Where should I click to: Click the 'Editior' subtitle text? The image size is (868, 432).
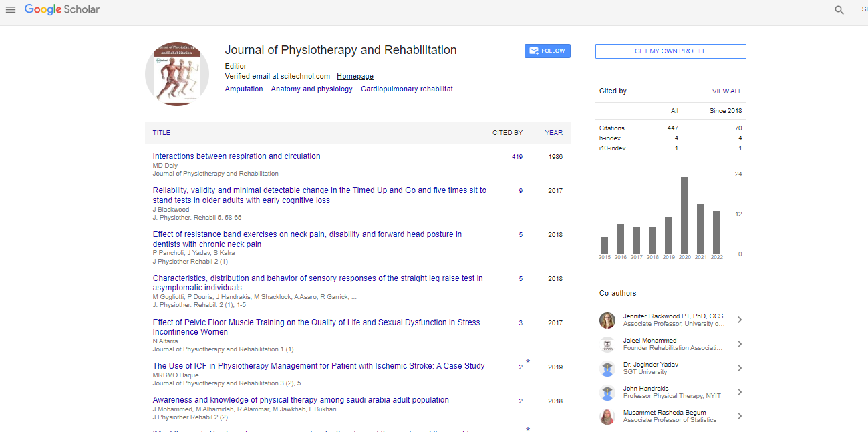[236, 67]
